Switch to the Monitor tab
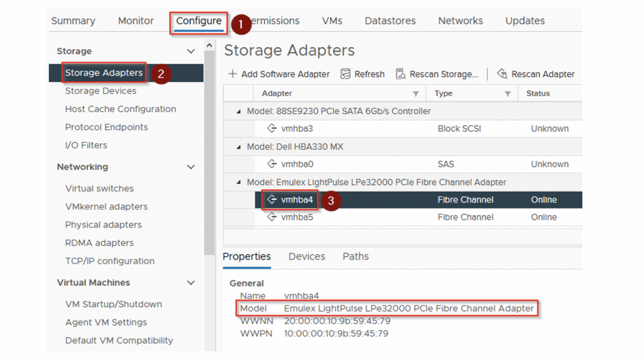 tap(136, 21)
